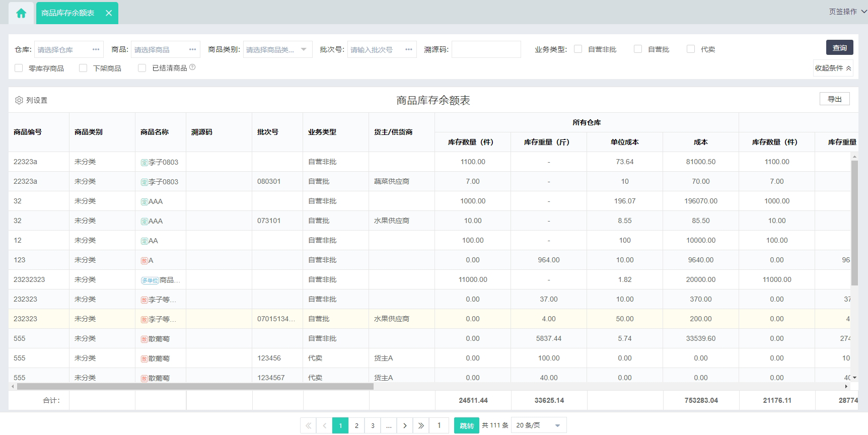The width and height of the screenshot is (868, 435).
Task: Click the scroll-down arrow of the table
Action: pos(854,378)
